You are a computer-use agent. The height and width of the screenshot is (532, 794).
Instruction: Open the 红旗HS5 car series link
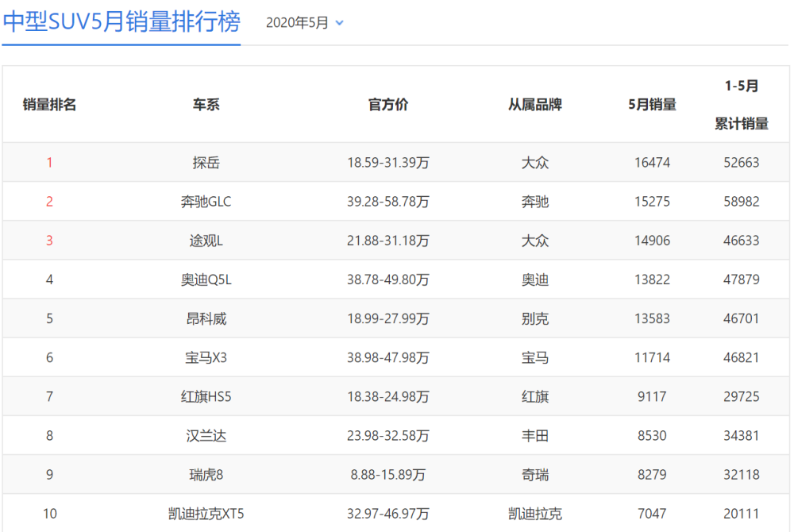point(206,396)
